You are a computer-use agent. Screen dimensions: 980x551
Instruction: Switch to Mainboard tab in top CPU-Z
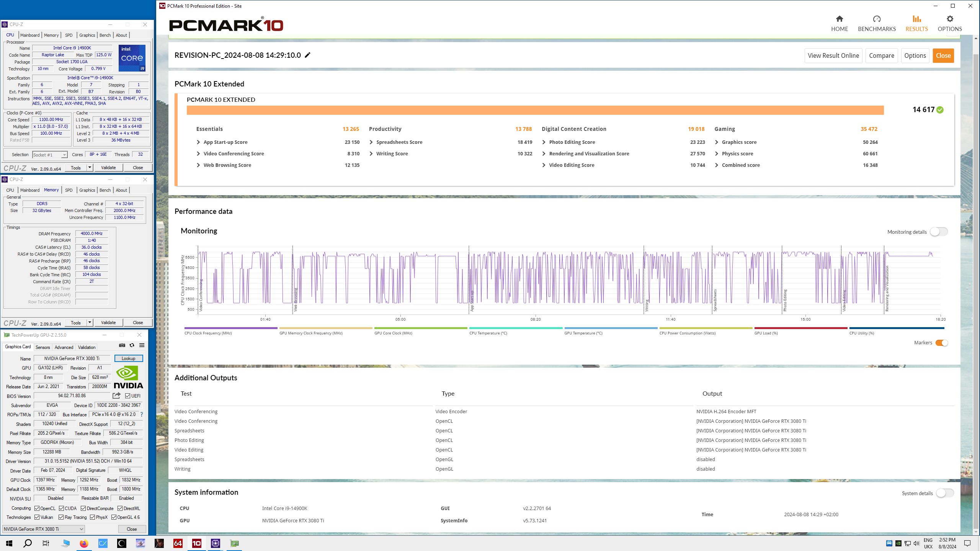[30, 35]
